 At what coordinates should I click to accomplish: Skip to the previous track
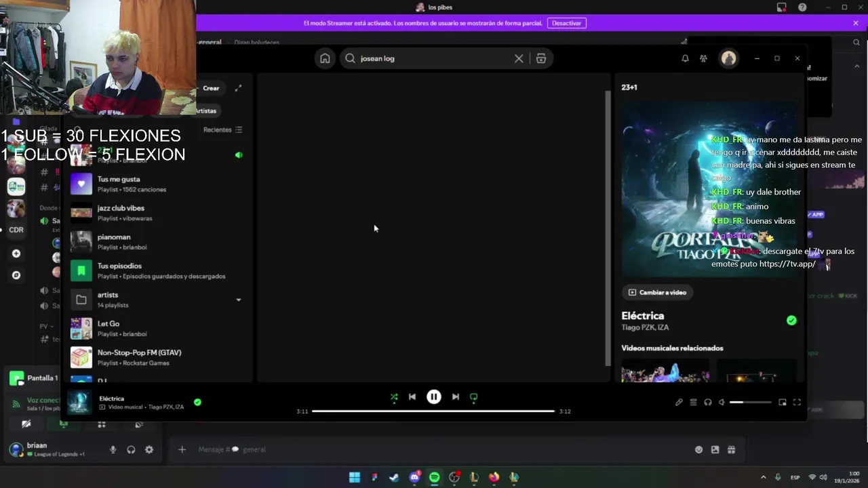(x=412, y=397)
